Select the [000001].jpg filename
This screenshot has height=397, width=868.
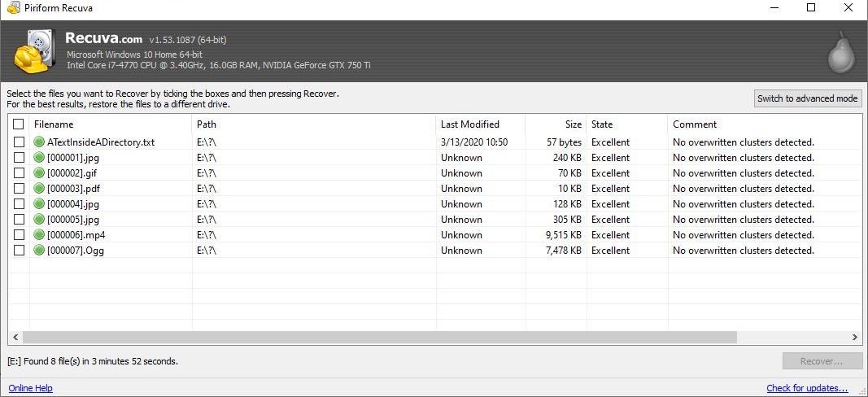73,158
